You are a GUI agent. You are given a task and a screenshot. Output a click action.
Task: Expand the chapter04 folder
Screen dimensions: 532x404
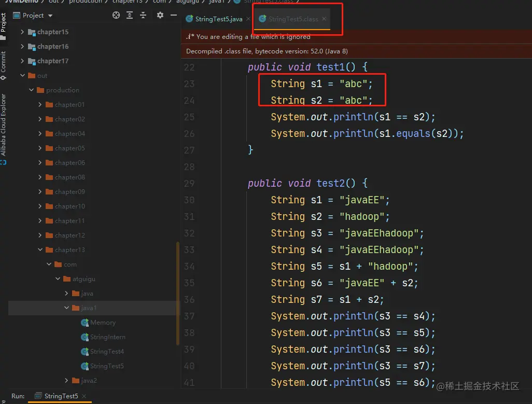click(40, 134)
